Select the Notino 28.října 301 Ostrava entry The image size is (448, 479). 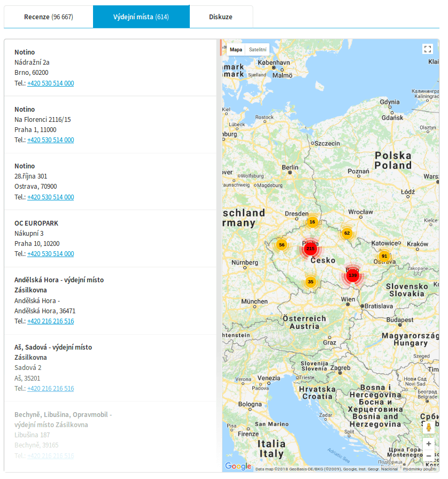pos(110,181)
